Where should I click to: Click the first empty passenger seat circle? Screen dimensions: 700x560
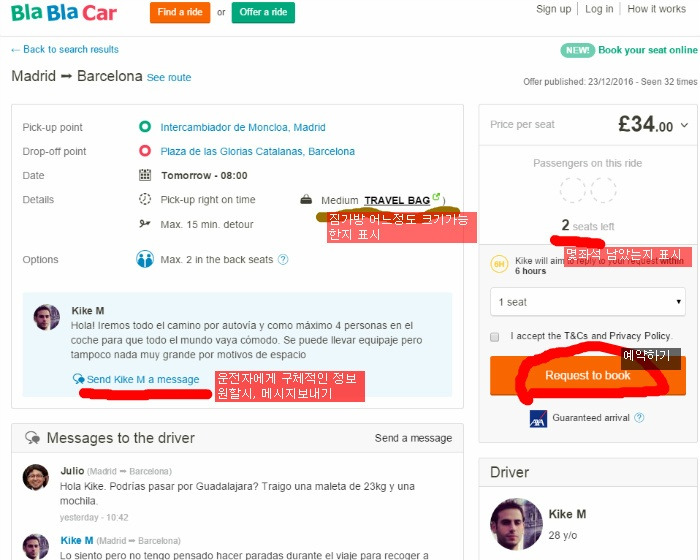(x=573, y=190)
